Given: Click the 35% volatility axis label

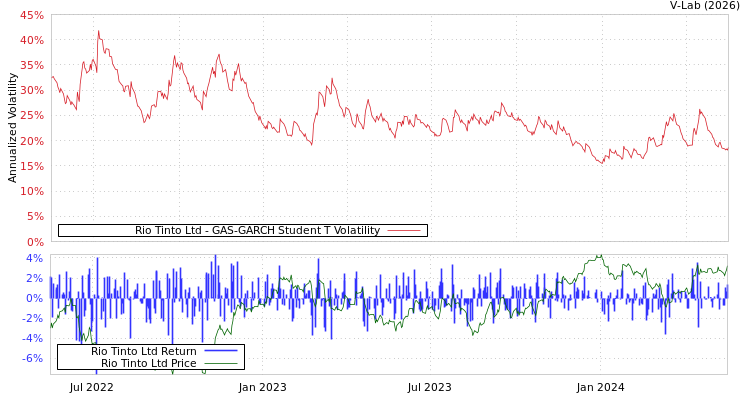Looking at the screenshot, I should click(x=31, y=66).
